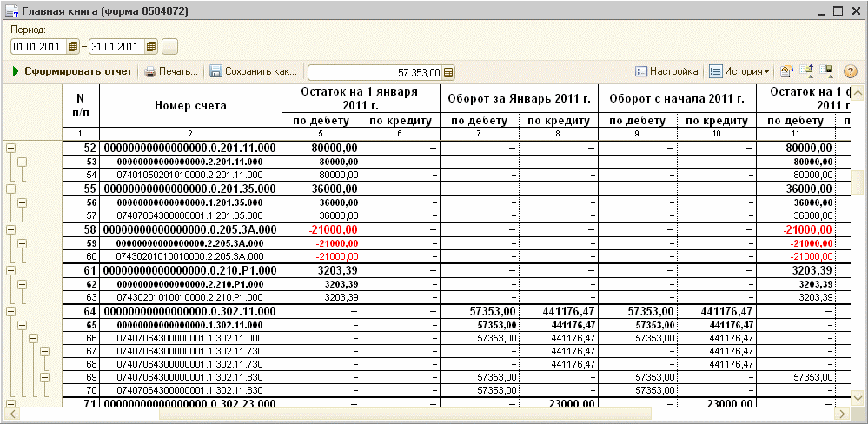
Task: Collapse subgroup row 56
Action: [22, 202]
